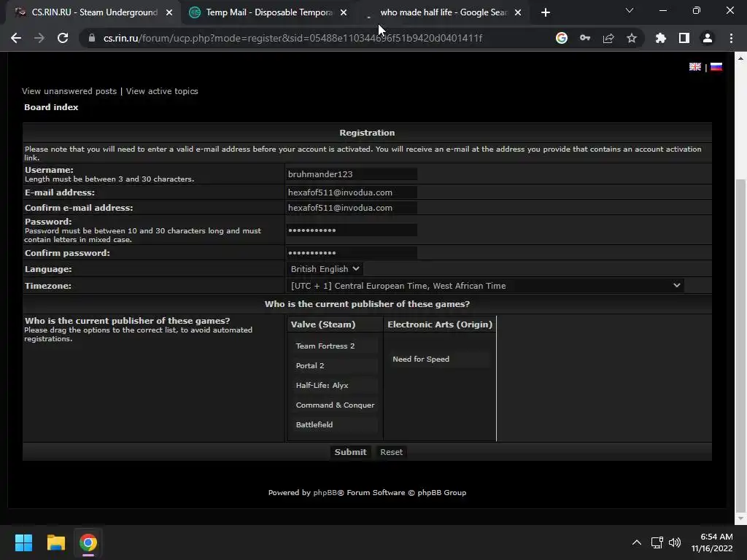Open the network status tray icon
This screenshot has height=560, width=747.
(x=657, y=542)
